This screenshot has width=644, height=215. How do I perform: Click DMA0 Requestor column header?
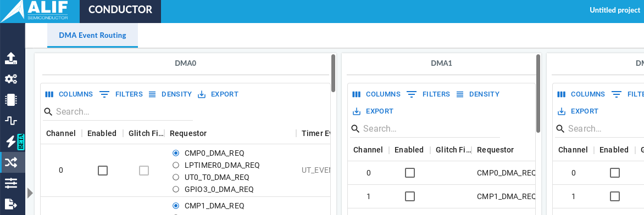(188, 133)
